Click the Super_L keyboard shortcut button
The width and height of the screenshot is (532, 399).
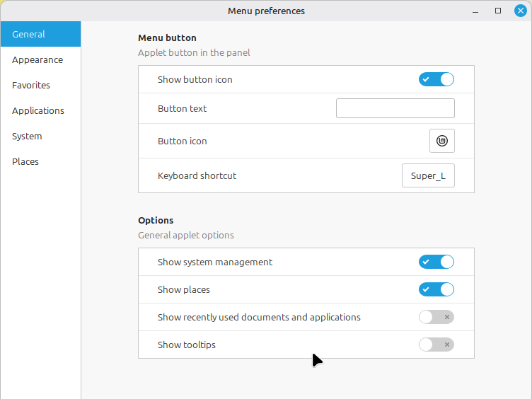428,175
